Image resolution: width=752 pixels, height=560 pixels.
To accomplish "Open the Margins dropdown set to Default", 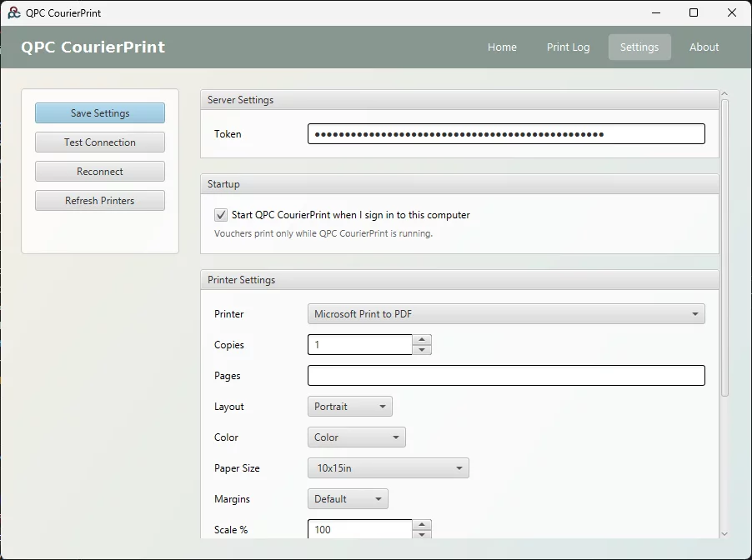I will click(x=348, y=499).
